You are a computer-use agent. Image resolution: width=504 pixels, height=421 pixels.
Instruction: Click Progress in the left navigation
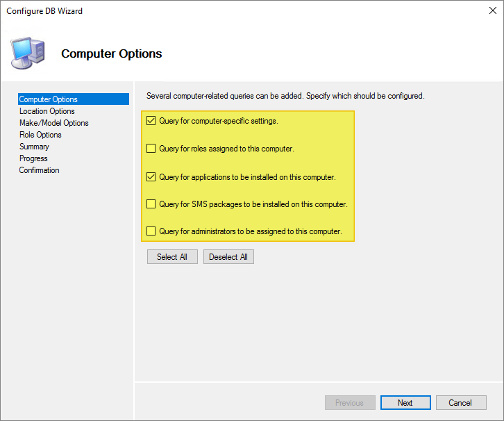(x=33, y=158)
